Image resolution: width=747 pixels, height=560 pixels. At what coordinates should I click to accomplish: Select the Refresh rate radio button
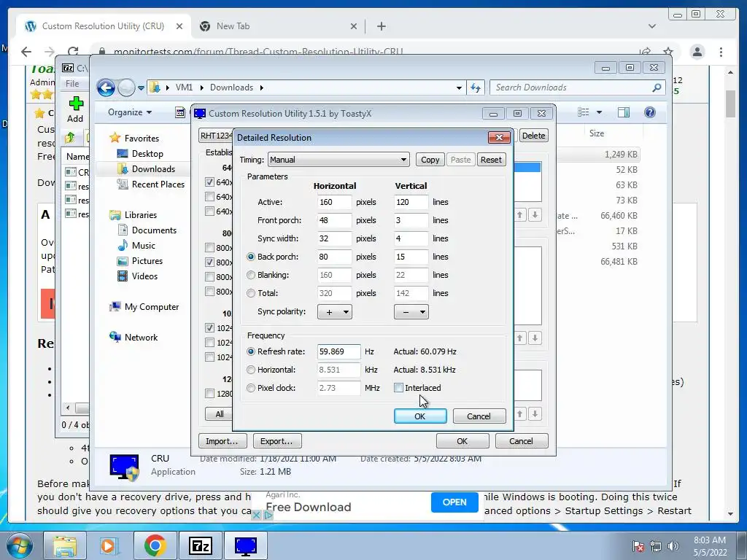pos(251,351)
